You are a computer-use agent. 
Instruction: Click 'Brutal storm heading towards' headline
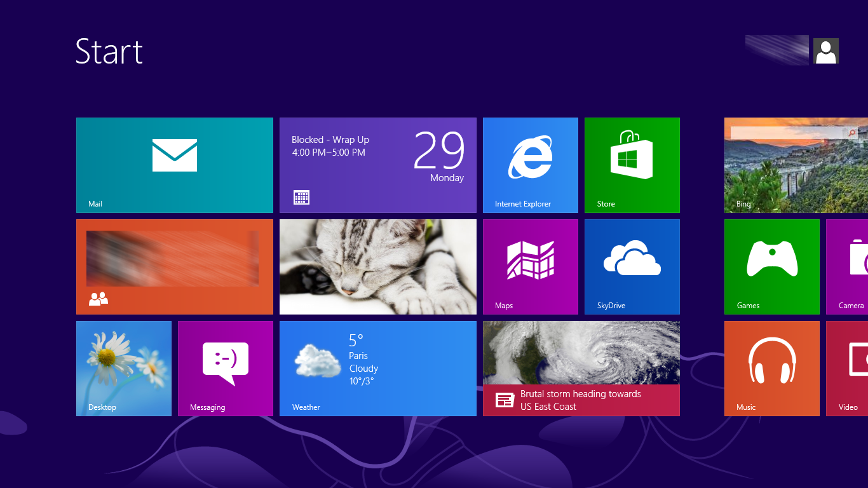click(x=581, y=394)
